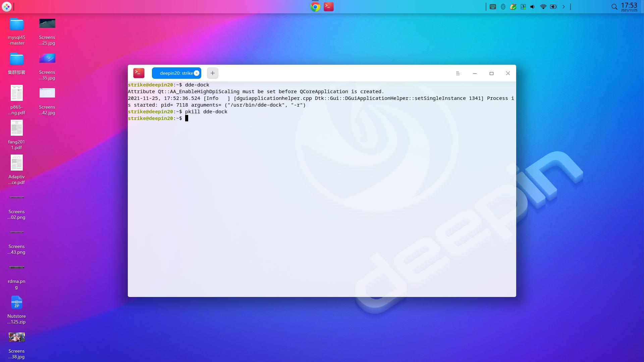The image size is (644, 362).
Task: Launch Google Chrome from the top taskbar
Action: (315, 7)
